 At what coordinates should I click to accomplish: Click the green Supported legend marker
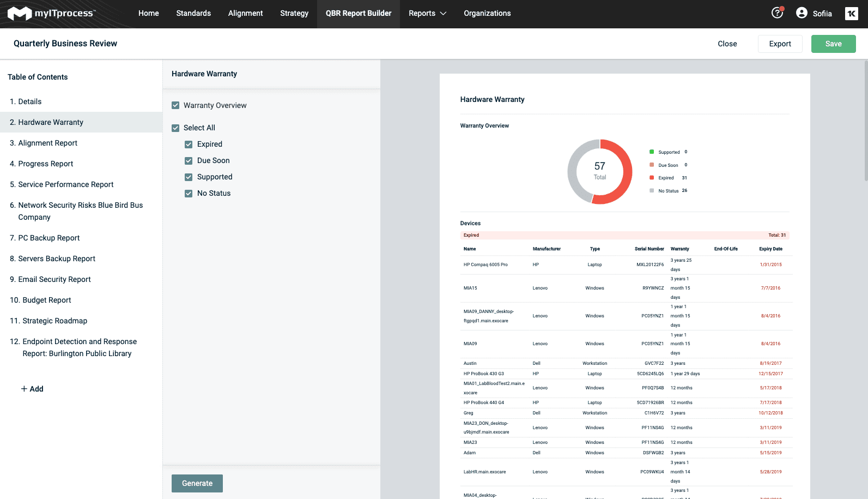click(652, 152)
